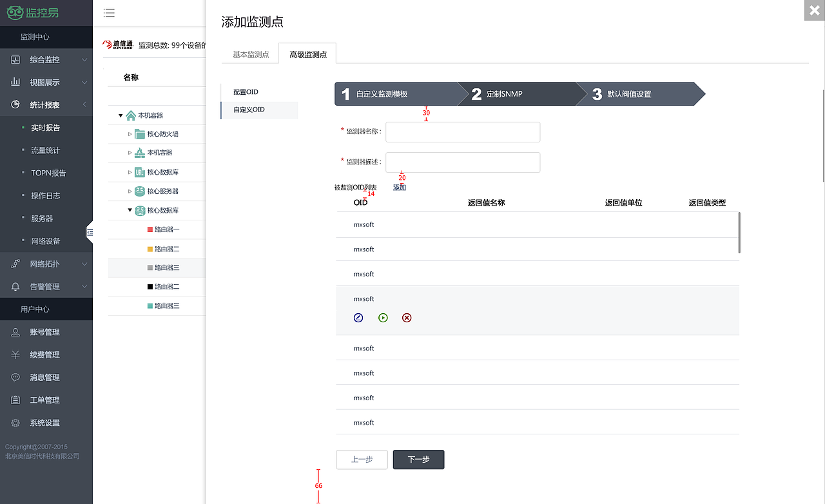The width and height of the screenshot is (825, 504).
Task: Open the 流量统计 submenu item
Action: [46, 150]
